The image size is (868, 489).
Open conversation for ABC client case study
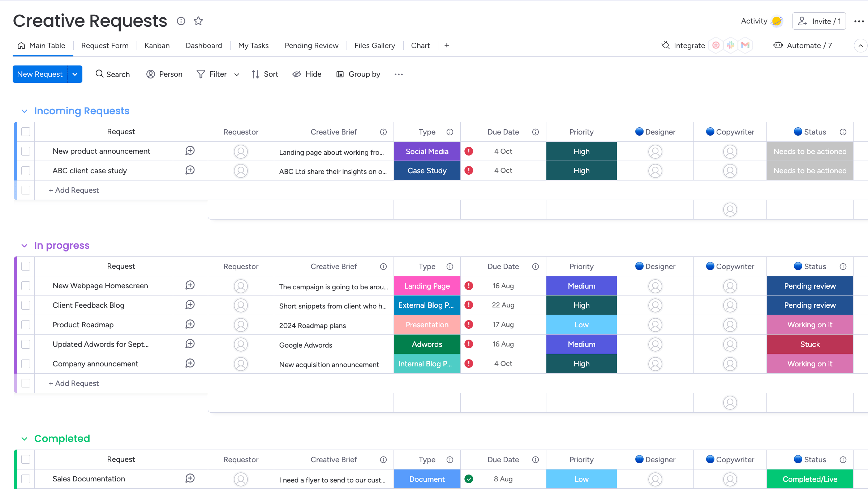pos(190,170)
